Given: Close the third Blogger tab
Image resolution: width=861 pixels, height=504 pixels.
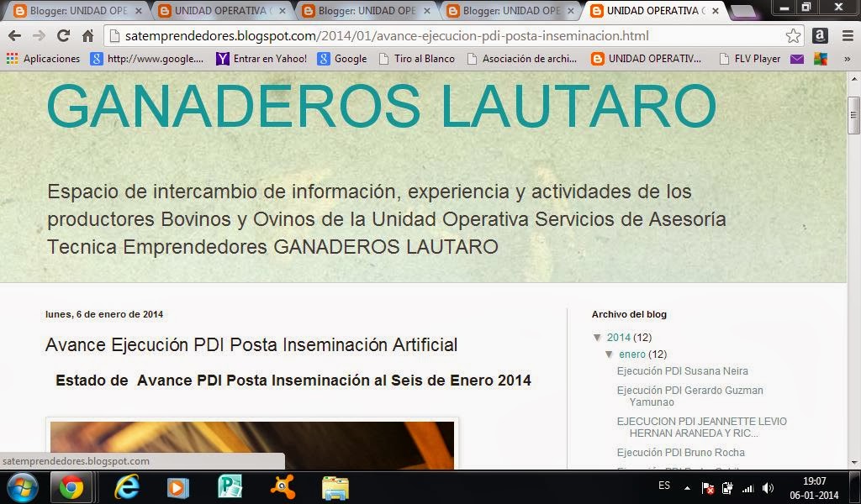Looking at the screenshot, I should point(426,10).
